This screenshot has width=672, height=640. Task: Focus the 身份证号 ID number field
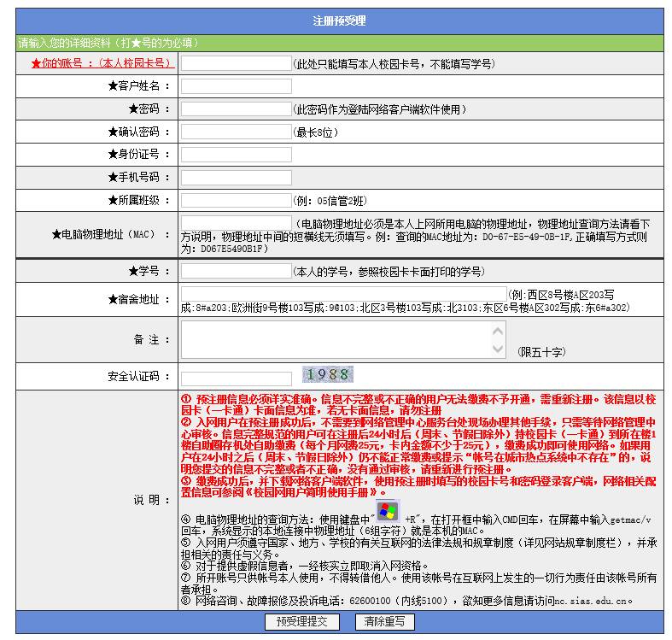[x=236, y=155]
